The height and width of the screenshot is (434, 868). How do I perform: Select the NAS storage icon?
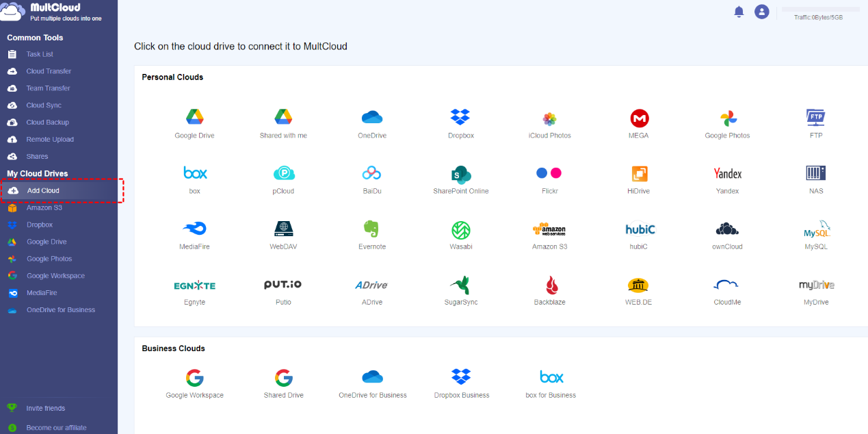[816, 179]
